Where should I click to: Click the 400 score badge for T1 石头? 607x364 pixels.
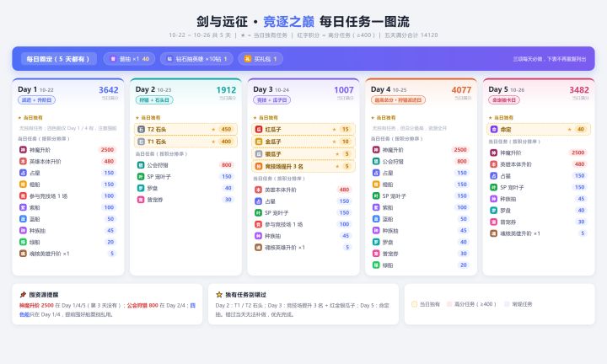pyautogui.click(x=226, y=142)
